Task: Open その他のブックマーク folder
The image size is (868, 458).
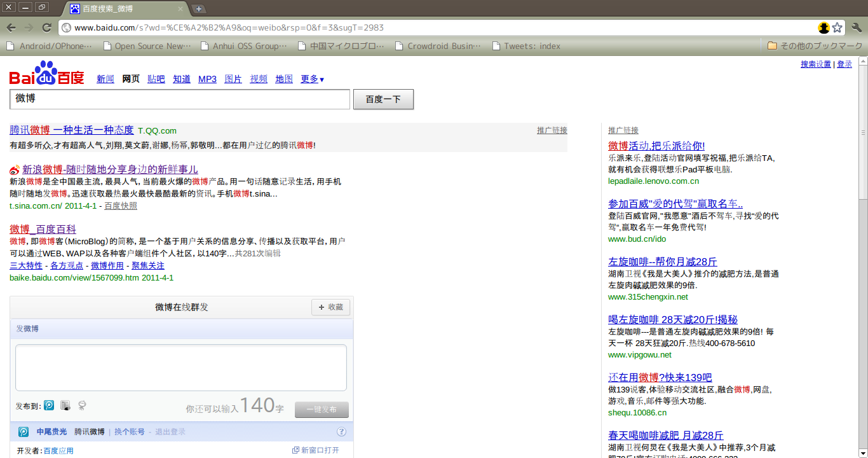Action: pos(815,46)
